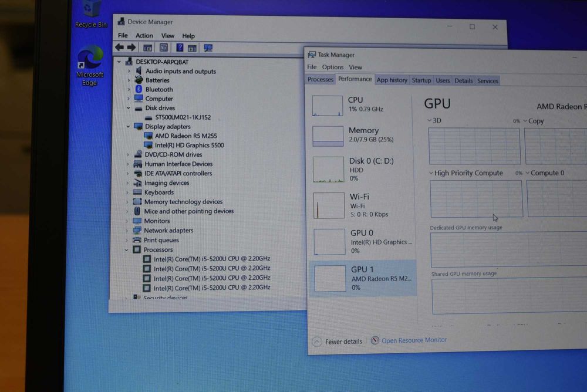The width and height of the screenshot is (587, 392).
Task: Expand the Bluetooth node
Action: tap(129, 89)
